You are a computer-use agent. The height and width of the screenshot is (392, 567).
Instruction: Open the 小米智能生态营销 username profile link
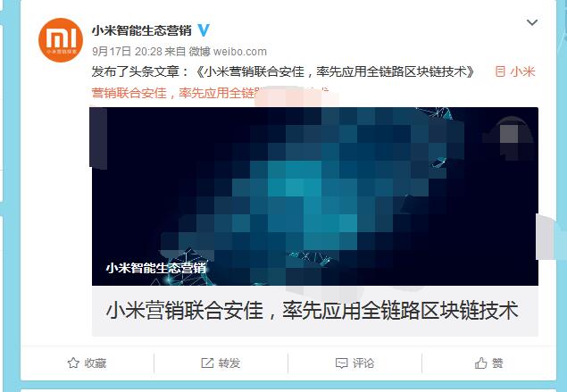tap(141, 30)
